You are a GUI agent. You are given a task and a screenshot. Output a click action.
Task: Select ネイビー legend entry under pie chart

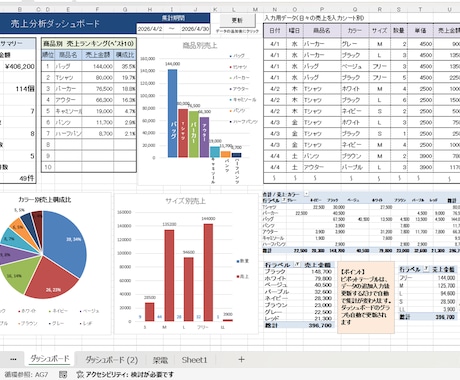coord(58,311)
